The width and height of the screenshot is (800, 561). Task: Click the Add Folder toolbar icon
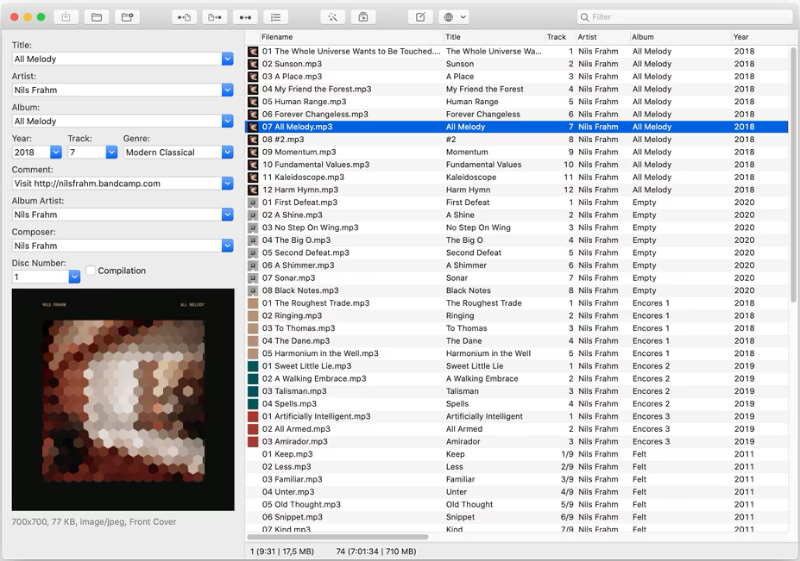pyautogui.click(x=126, y=17)
